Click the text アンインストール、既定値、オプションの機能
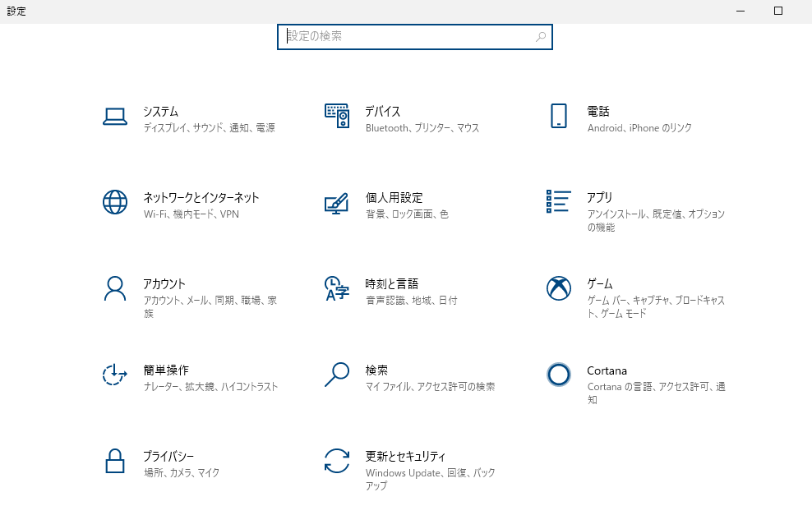Image resolution: width=812 pixels, height=506 pixels. point(656,220)
